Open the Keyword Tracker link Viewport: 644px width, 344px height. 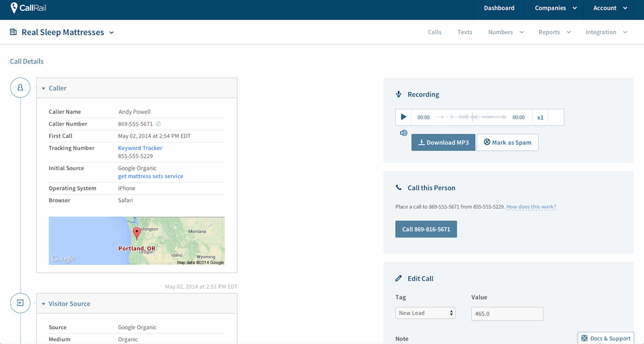(140, 147)
